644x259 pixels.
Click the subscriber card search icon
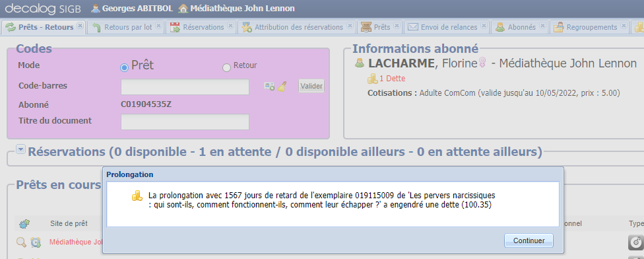269,86
